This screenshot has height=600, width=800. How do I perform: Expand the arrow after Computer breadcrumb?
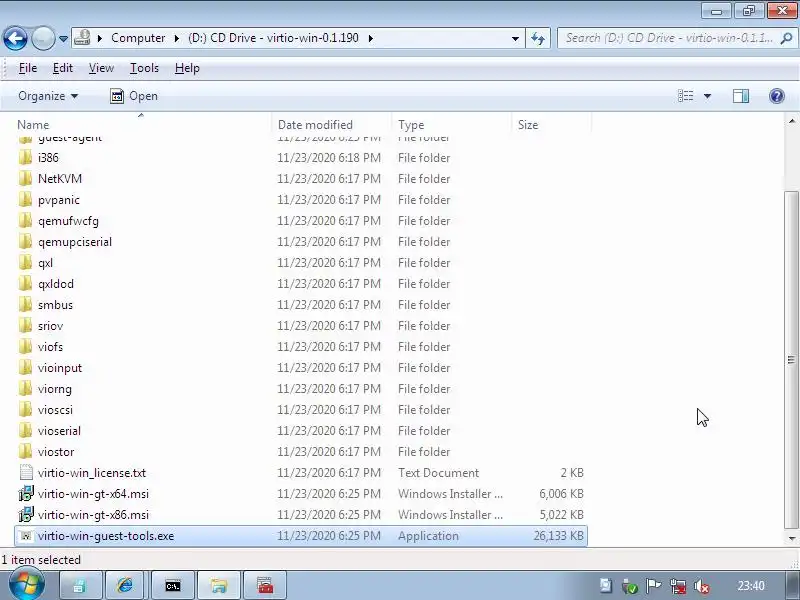click(x=177, y=38)
